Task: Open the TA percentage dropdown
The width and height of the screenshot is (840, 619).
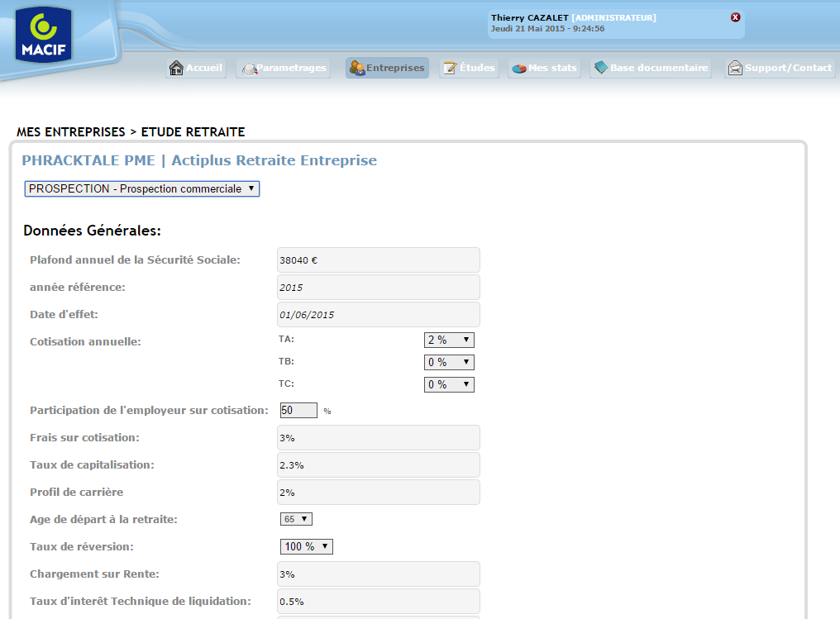Action: tap(448, 339)
